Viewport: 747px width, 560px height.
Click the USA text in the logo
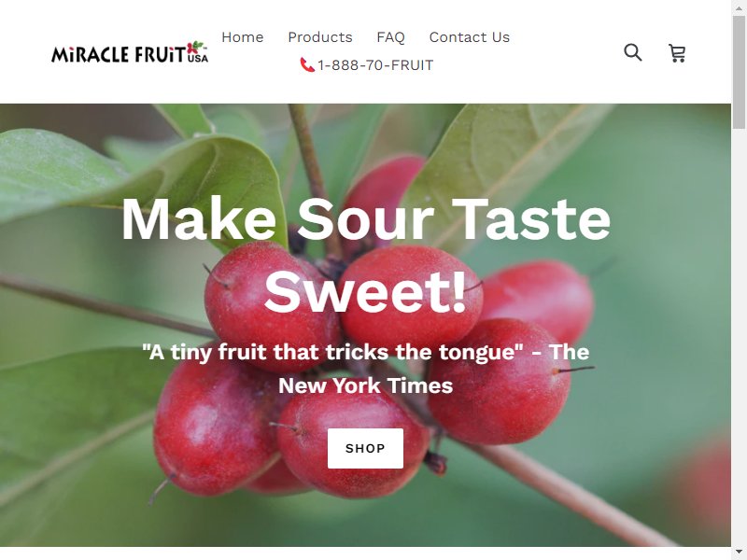click(x=198, y=58)
